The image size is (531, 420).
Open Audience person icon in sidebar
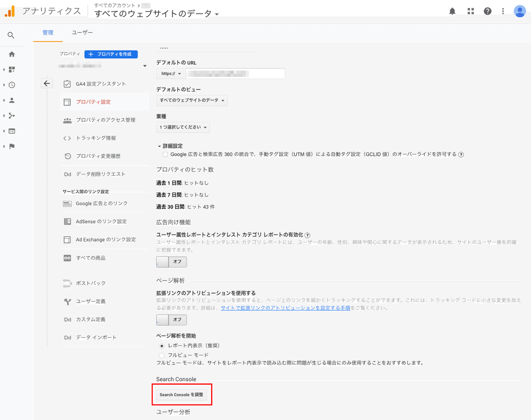(x=12, y=100)
